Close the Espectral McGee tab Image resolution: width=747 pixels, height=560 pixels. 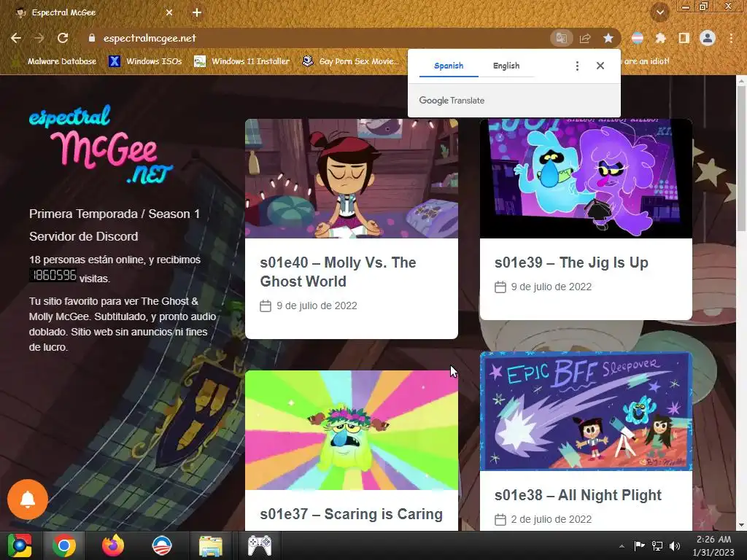[x=169, y=13]
